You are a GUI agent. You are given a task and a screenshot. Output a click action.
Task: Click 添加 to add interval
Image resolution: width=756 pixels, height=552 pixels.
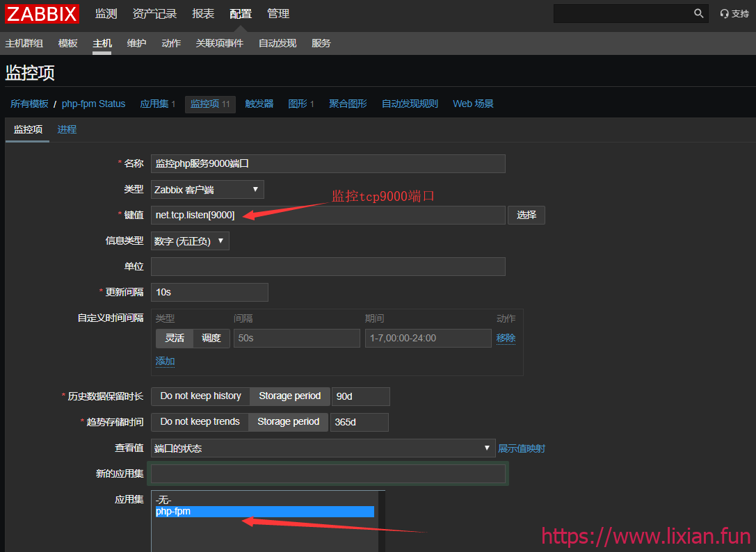(x=165, y=361)
